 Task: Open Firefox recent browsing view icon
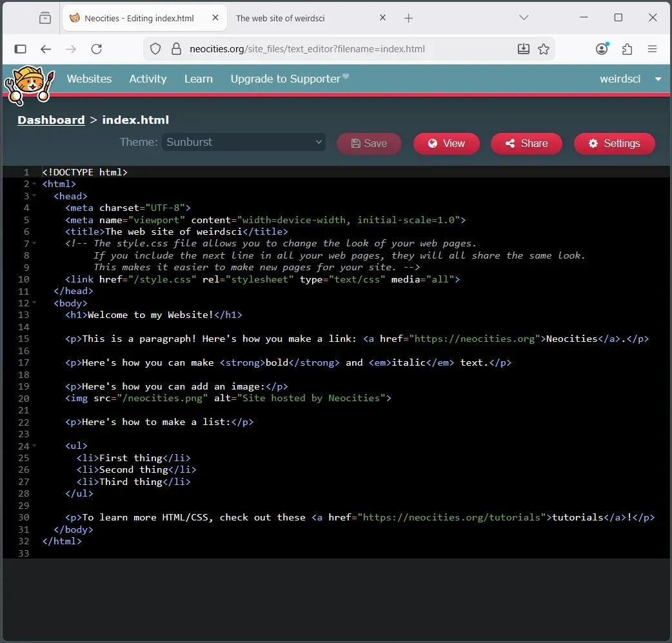45,18
